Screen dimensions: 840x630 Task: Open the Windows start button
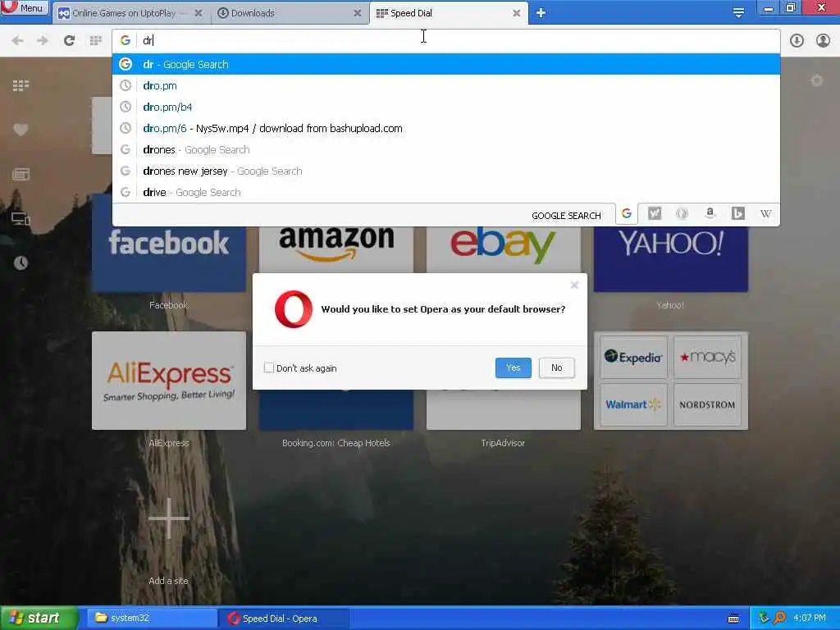tap(39, 619)
